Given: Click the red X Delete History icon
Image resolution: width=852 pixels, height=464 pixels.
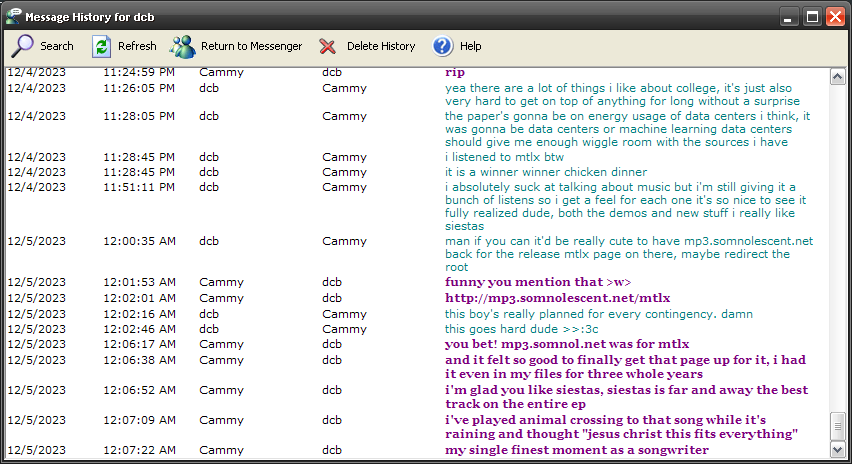Looking at the screenshot, I should tap(327, 46).
